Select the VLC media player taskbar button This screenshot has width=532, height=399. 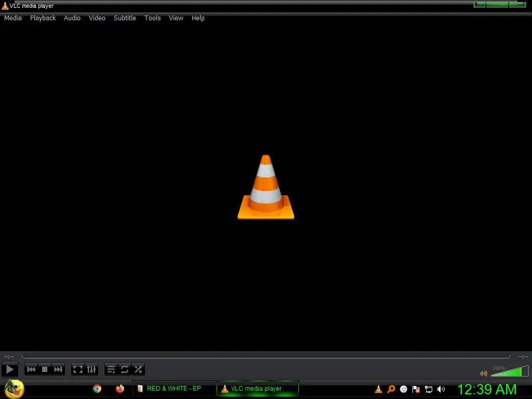[x=258, y=389]
